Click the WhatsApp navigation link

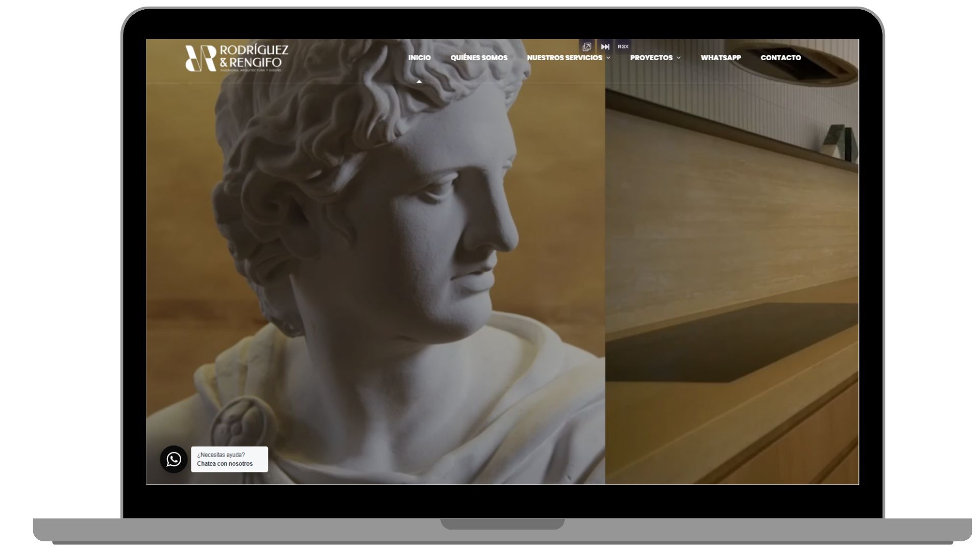(x=720, y=58)
